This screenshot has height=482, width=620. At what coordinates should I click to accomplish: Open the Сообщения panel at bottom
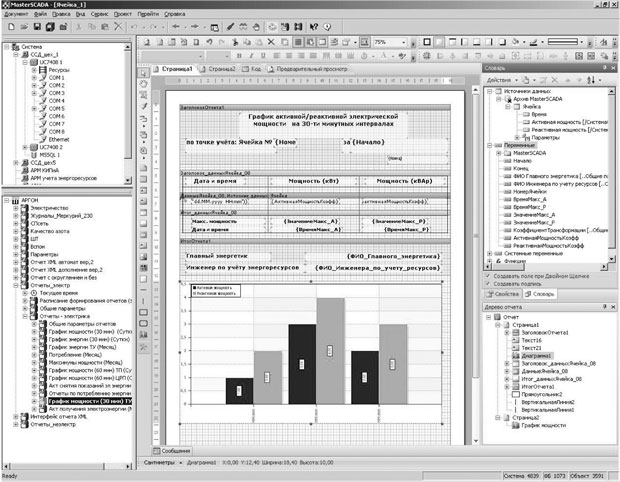172,451
